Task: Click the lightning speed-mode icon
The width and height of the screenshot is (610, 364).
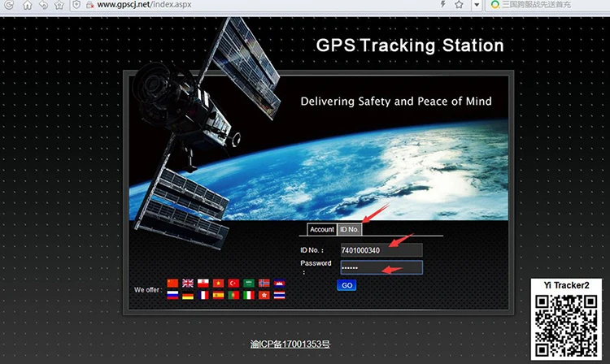Action: (442, 5)
